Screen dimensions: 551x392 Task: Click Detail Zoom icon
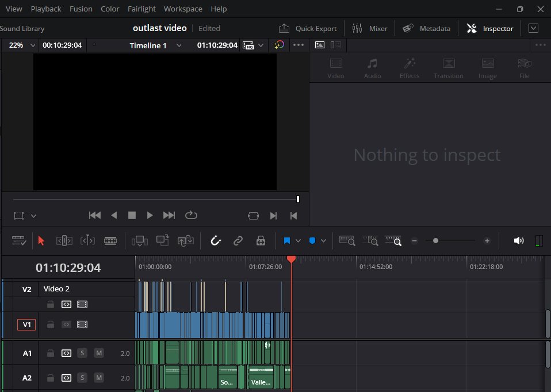370,241
